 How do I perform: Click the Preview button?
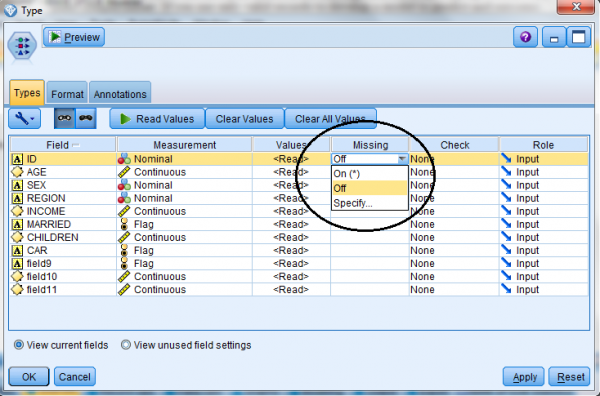[74, 37]
